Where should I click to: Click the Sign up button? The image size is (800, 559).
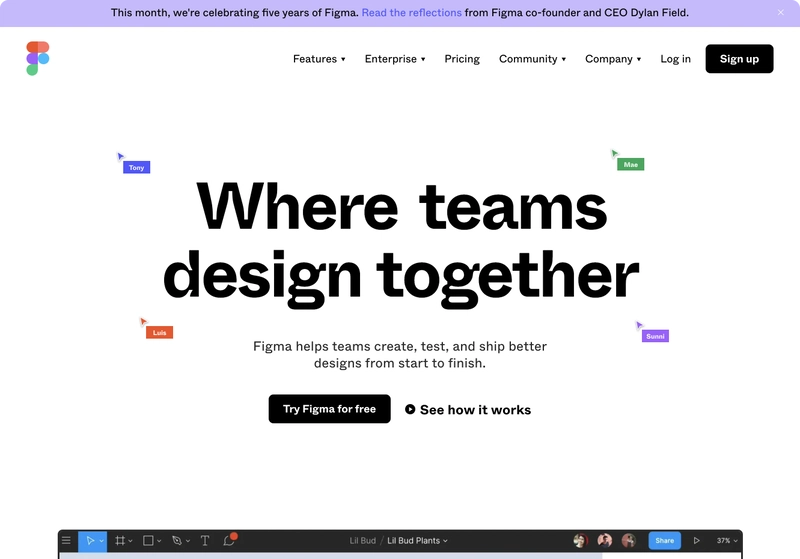739,59
